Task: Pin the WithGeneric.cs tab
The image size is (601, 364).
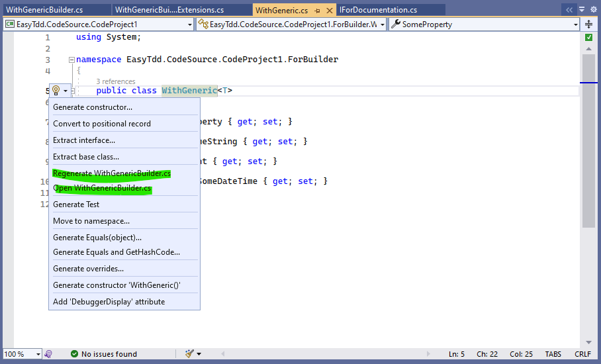Action: point(317,11)
